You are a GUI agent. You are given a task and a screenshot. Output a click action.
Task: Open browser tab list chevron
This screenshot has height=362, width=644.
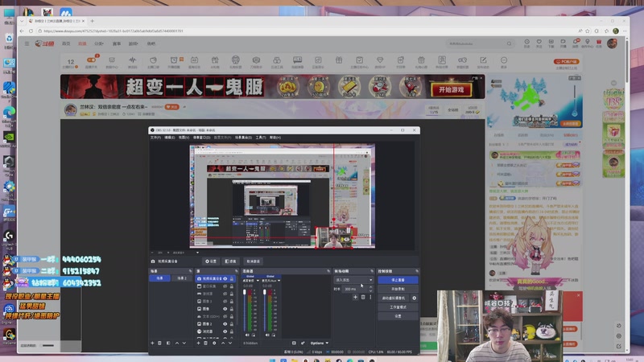(22, 21)
